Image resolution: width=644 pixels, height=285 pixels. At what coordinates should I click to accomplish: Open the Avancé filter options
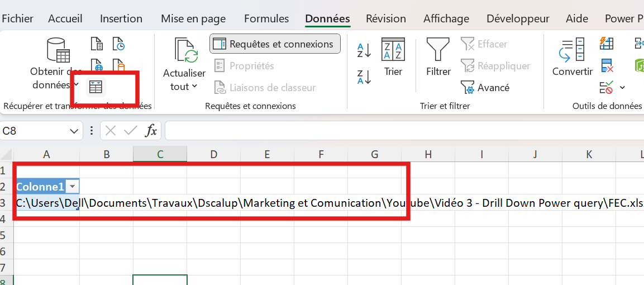point(485,88)
